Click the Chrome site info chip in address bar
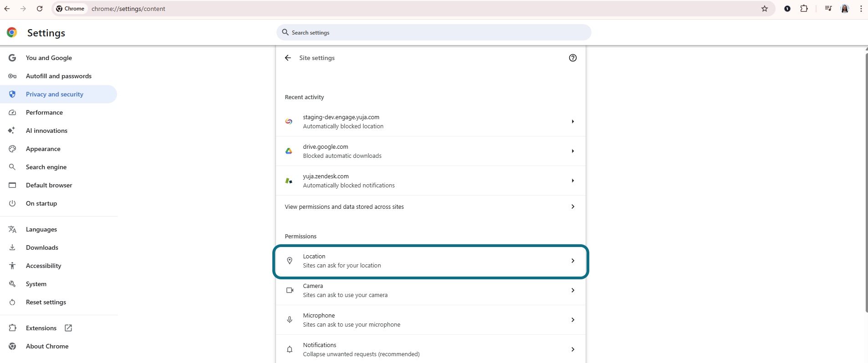This screenshot has width=868, height=363. pyautogui.click(x=71, y=9)
